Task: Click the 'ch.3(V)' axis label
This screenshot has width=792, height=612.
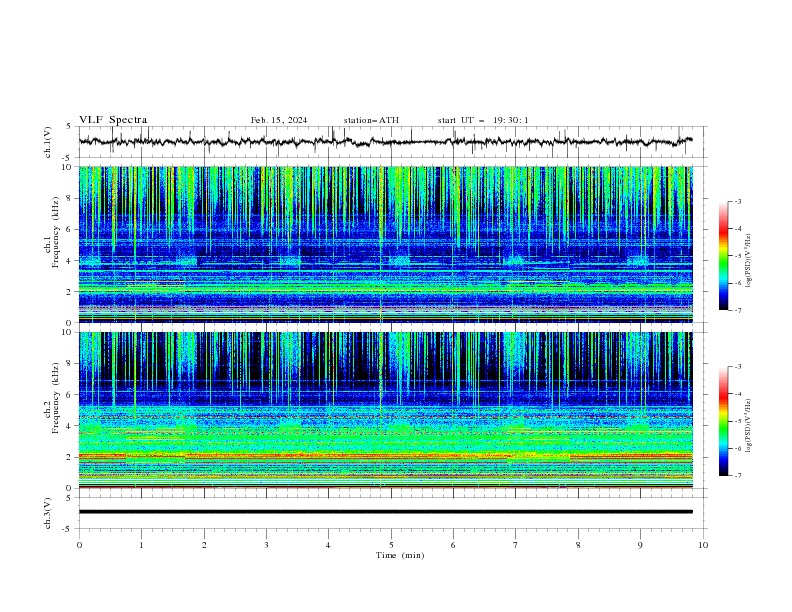Action: (x=48, y=513)
